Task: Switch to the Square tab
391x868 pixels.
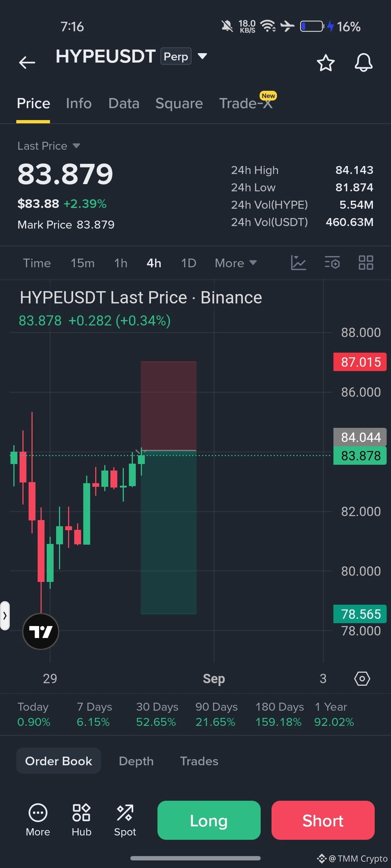Action: tap(179, 103)
